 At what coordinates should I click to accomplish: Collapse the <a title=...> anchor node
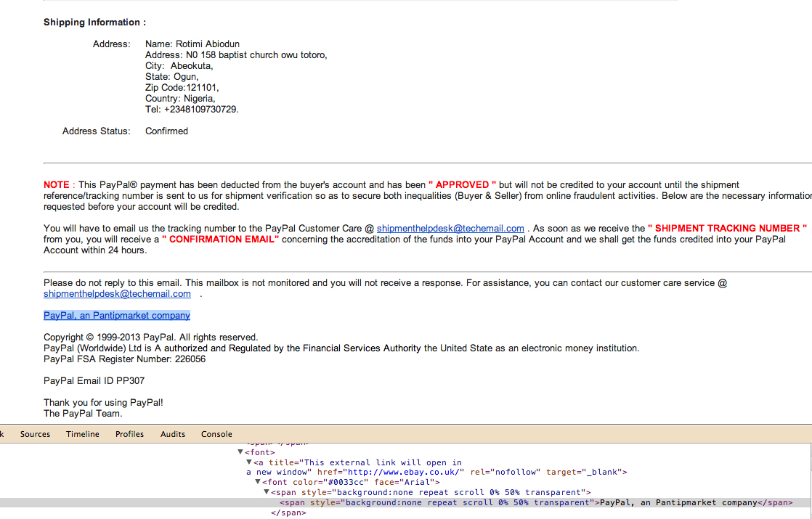coord(249,462)
